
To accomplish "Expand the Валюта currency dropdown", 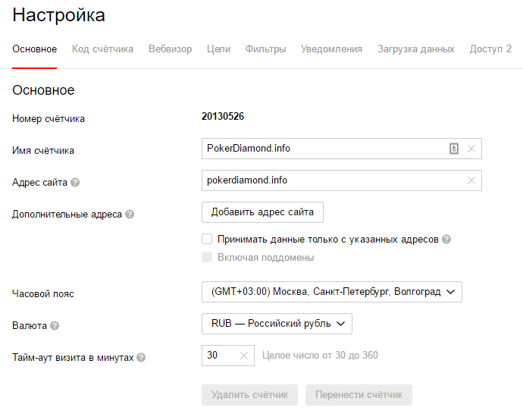I will click(277, 324).
